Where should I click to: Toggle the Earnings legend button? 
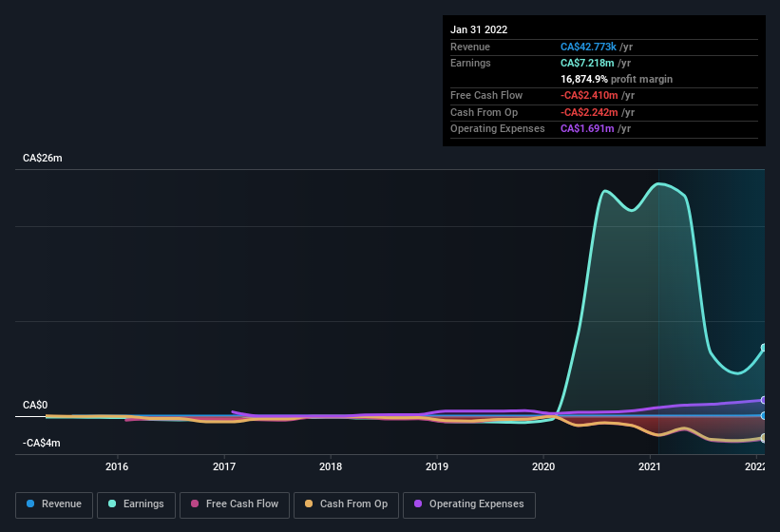click(136, 505)
